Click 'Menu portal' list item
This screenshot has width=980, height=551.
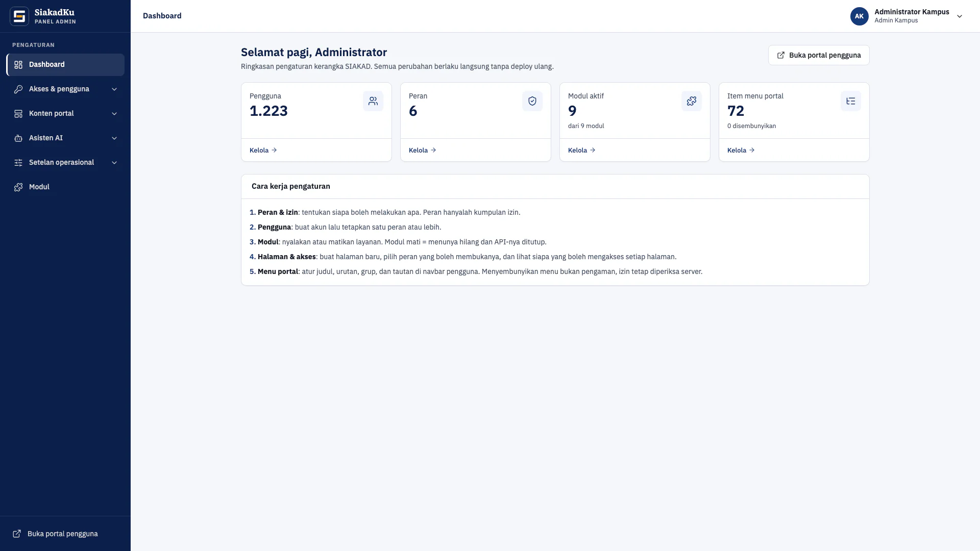pos(476,271)
